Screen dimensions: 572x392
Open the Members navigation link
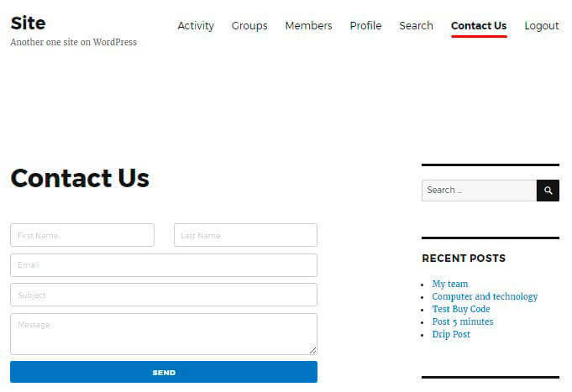click(308, 26)
